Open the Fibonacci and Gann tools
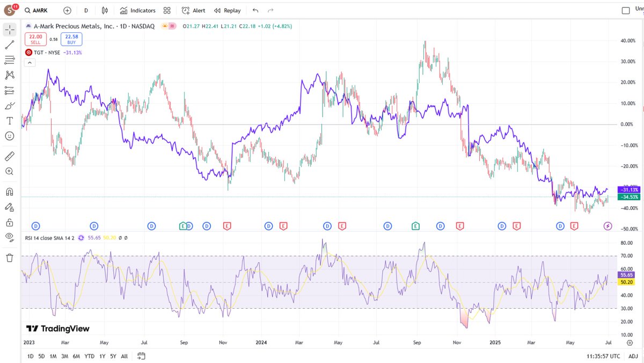 (x=10, y=60)
